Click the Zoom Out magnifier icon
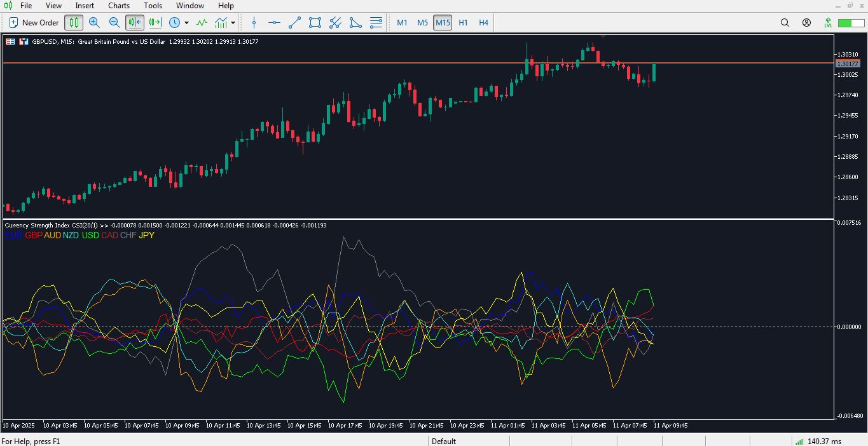Screen dimensions: 868x446 [115, 22]
